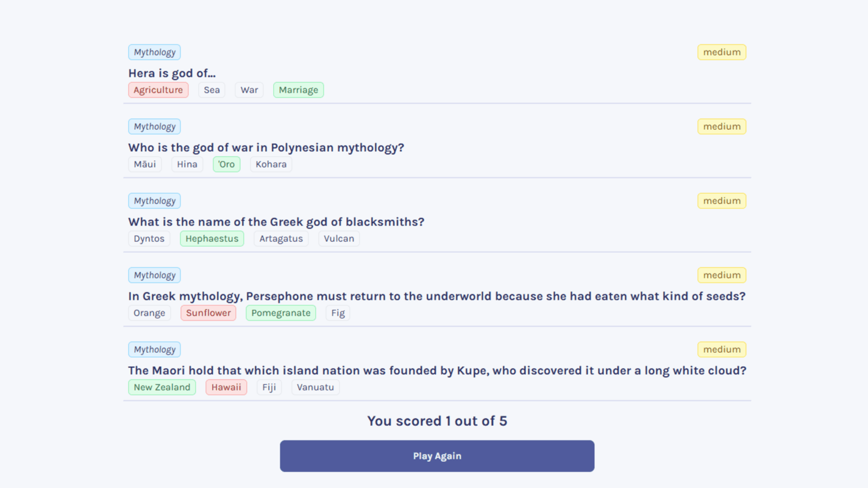
Task: Select the New Zealand answer chip
Action: coord(162,387)
